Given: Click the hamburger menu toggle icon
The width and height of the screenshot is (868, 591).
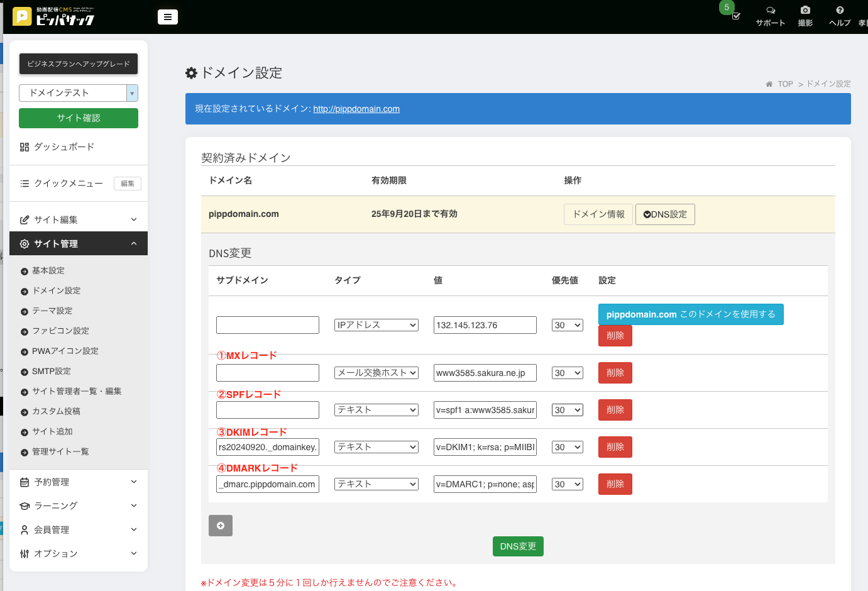Looking at the screenshot, I should (167, 17).
